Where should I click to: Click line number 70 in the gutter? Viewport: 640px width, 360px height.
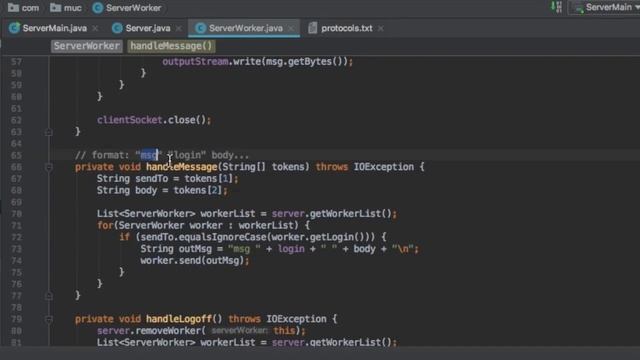(16, 213)
